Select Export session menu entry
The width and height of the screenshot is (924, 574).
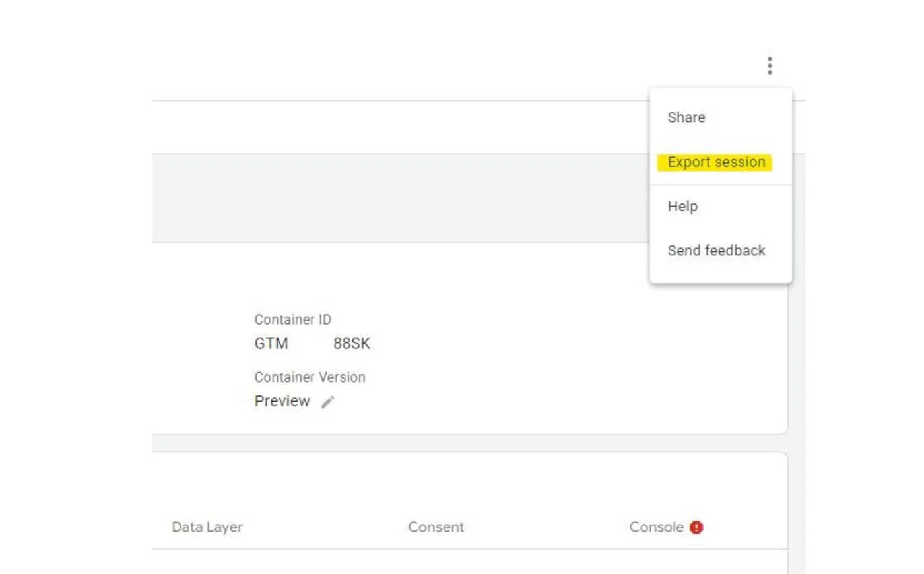721,162
